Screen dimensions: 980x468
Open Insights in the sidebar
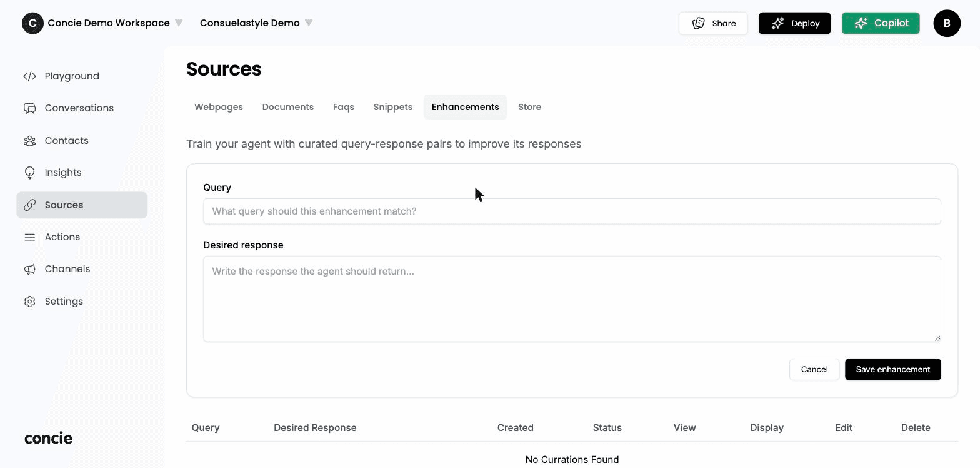[x=82, y=173]
